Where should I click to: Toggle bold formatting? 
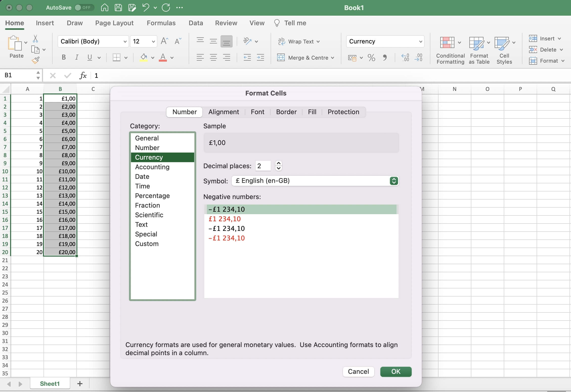click(63, 58)
